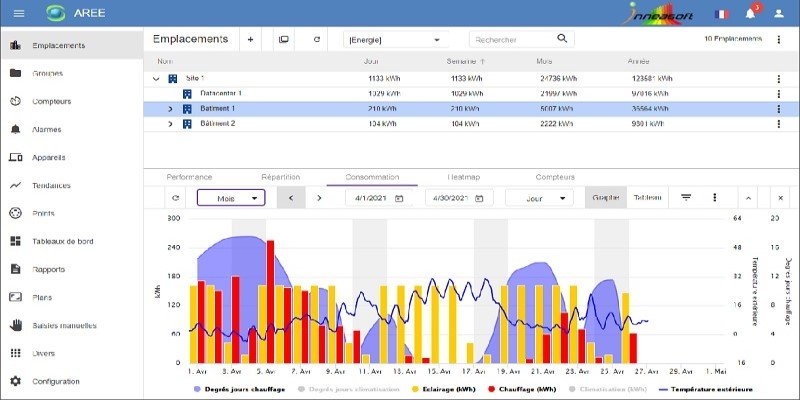Image resolution: width=800 pixels, height=400 pixels.
Task: Open the Mois period dropdown
Action: (x=231, y=198)
